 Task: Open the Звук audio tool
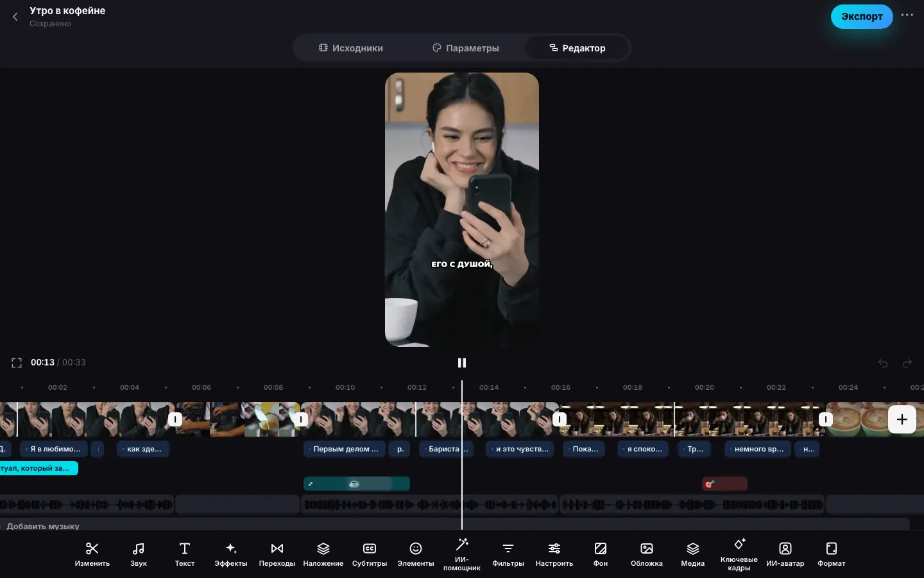point(139,554)
